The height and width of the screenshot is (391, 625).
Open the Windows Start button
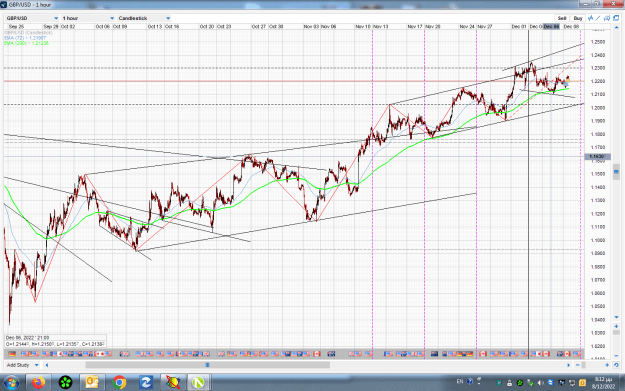(x=11, y=383)
